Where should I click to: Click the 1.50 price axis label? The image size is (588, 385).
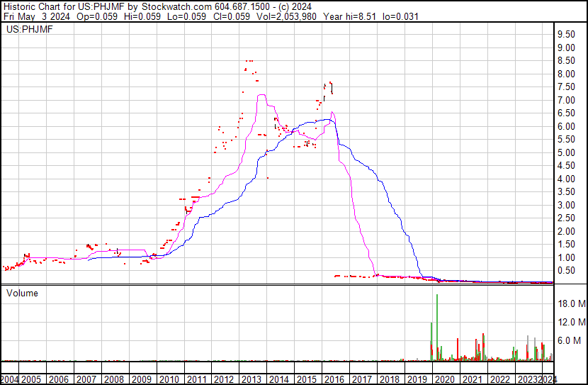tap(566, 245)
